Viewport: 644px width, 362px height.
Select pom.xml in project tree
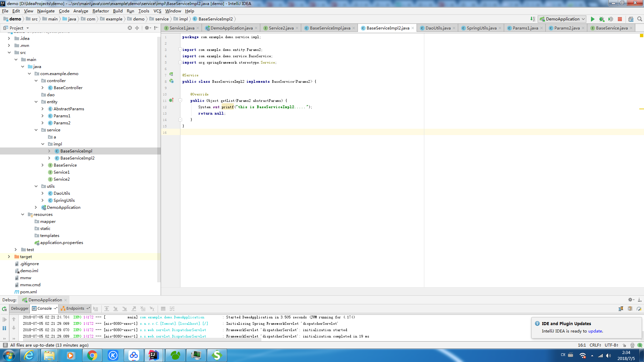pos(28,292)
